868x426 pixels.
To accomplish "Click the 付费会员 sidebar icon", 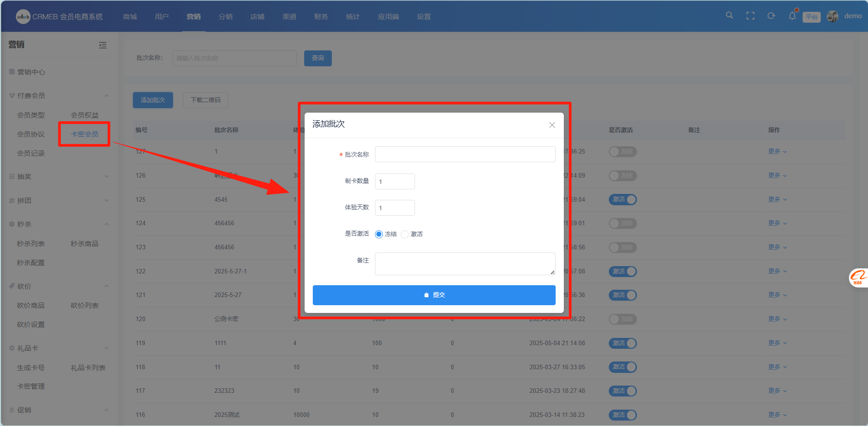I will click(x=12, y=95).
